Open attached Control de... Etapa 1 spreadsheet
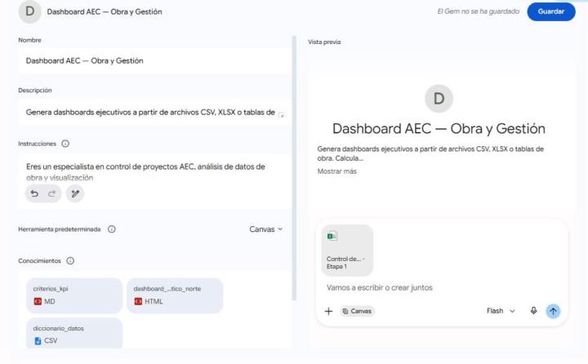Viewport: 588px width, 364px height. pyautogui.click(x=347, y=251)
